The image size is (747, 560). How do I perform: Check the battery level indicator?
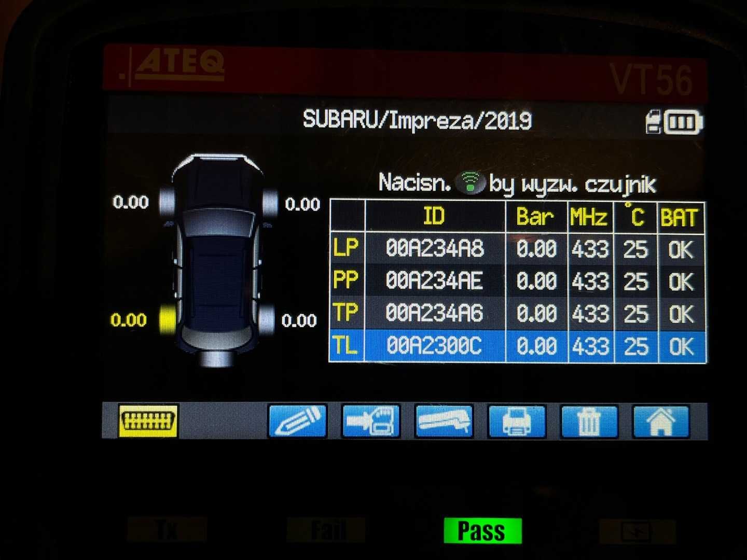684,123
